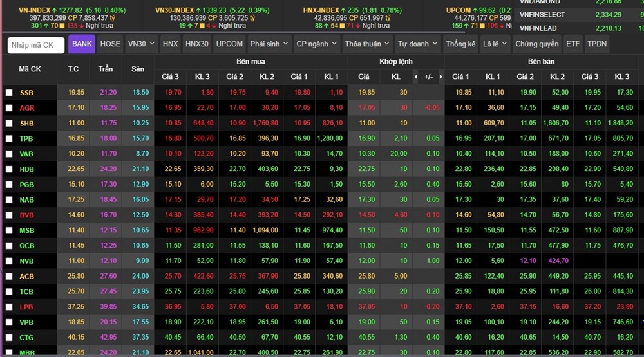The height and width of the screenshot is (357, 644).
Task: Open the ETF tab
Action: 573,44
